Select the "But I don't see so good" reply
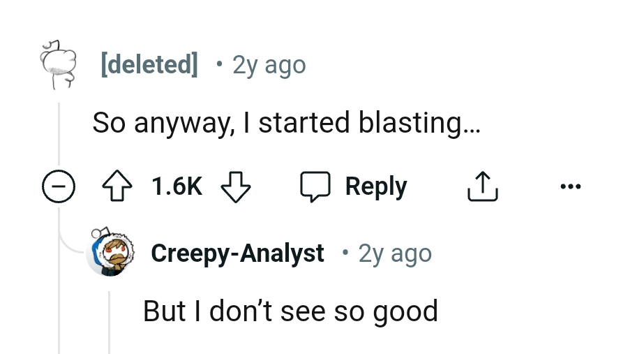The image size is (644, 354). click(290, 311)
